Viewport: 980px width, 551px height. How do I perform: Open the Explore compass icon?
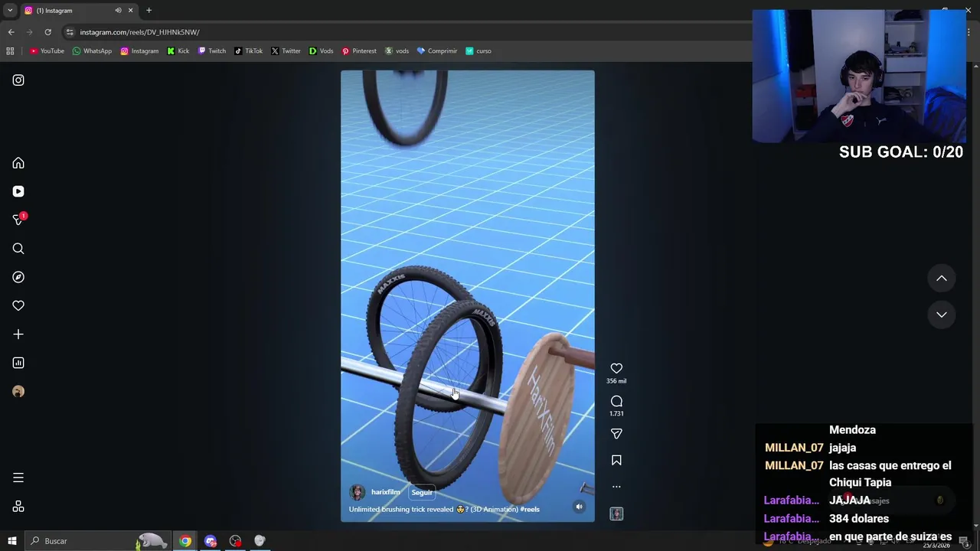coord(18,277)
